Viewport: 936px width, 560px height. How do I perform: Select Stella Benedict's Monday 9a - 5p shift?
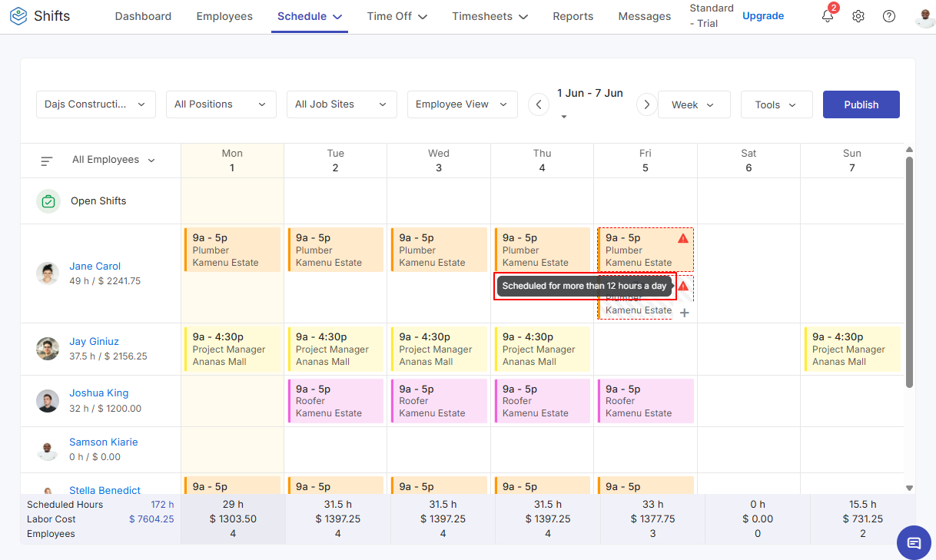(x=232, y=485)
